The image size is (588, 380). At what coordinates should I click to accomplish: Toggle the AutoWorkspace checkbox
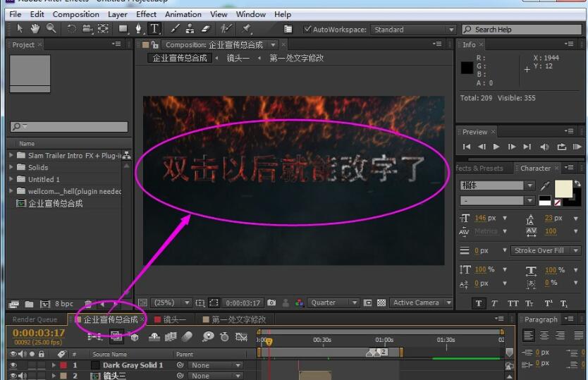click(307, 30)
